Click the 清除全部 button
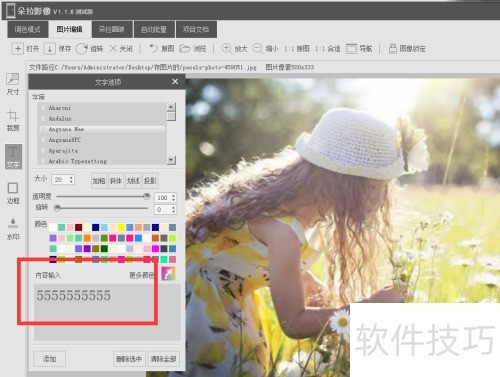The width and height of the screenshot is (500, 377). click(x=163, y=359)
